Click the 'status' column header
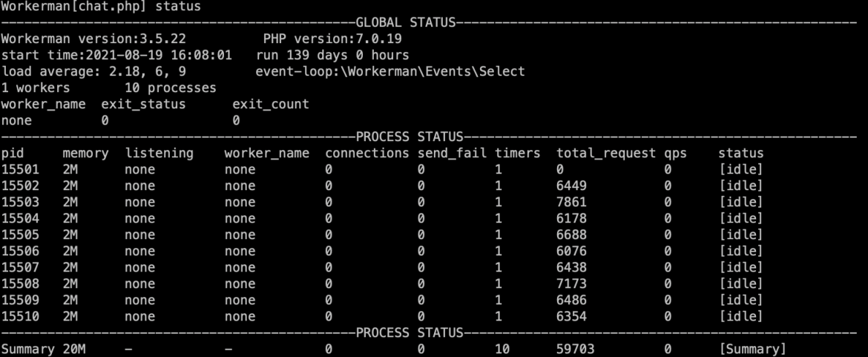 click(740, 154)
